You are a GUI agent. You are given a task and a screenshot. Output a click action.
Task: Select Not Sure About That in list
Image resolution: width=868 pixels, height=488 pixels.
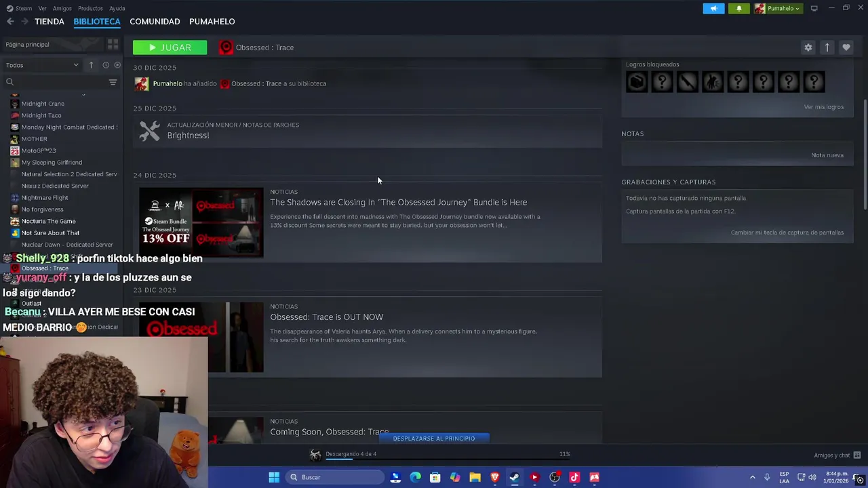(50, 233)
